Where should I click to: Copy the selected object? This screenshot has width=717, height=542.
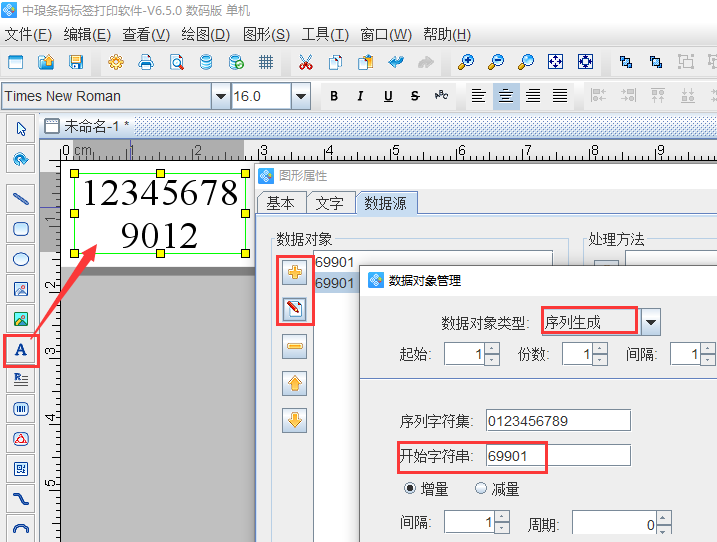pyautogui.click(x=336, y=62)
